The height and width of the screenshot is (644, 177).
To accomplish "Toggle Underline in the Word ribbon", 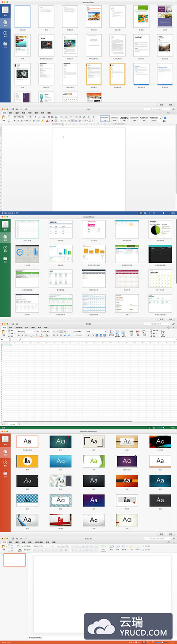I will pyautogui.click(x=21, y=121).
